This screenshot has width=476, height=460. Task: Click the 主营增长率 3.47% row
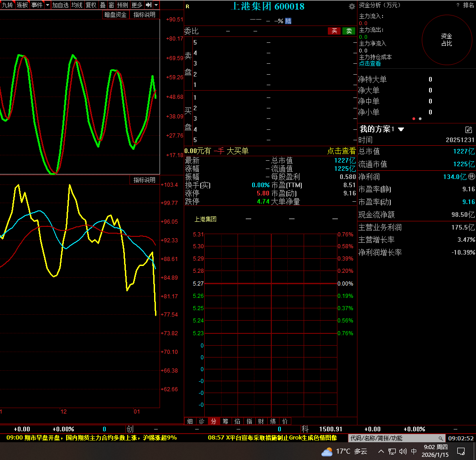pos(417,240)
